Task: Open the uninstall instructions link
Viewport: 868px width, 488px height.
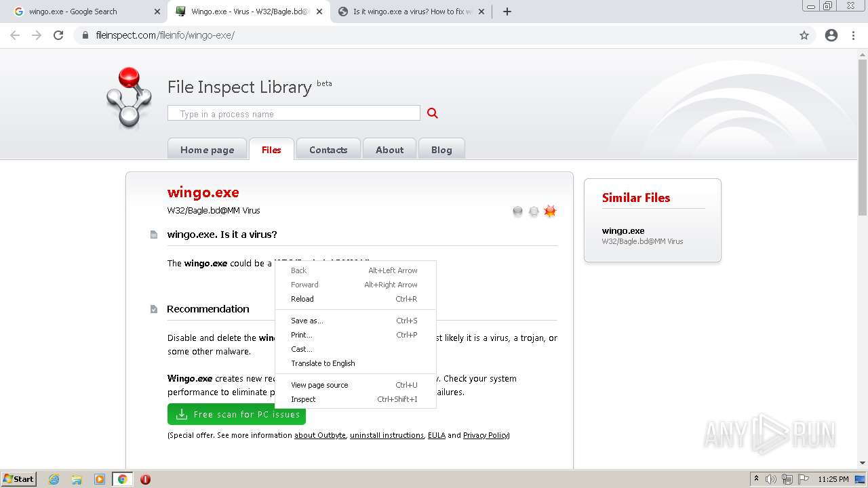Action: coord(387,435)
